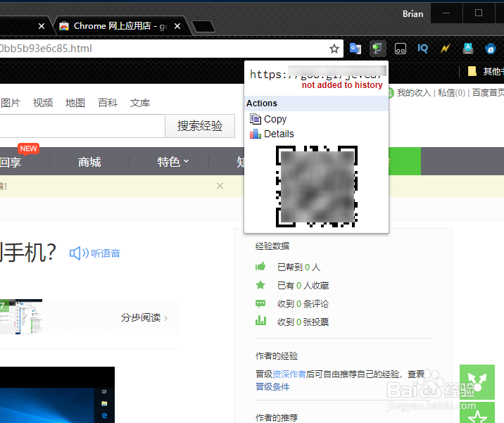Click Details in the Actions popup

279,134
